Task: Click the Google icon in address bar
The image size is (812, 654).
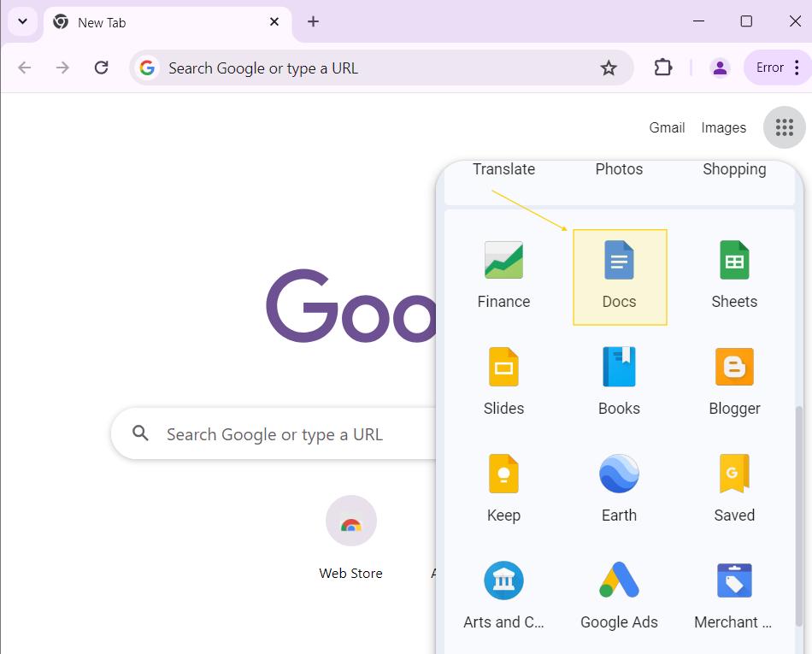Action: coord(147,68)
